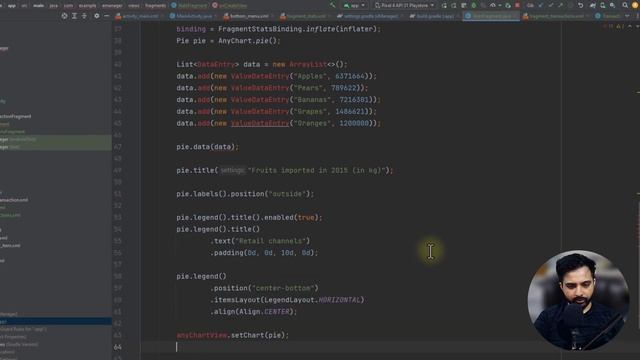The height and width of the screenshot is (360, 640).
Task: Click the StatsFragment class breadcrumb
Action: [x=189, y=6]
